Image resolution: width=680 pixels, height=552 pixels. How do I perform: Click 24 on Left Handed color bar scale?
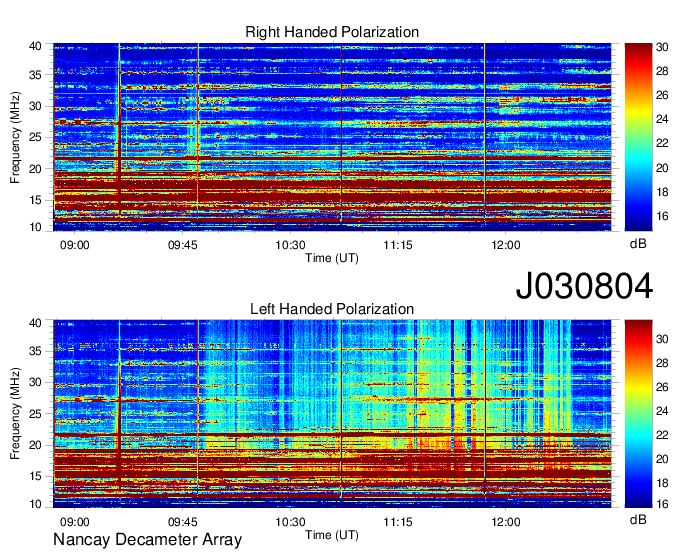coord(662,411)
